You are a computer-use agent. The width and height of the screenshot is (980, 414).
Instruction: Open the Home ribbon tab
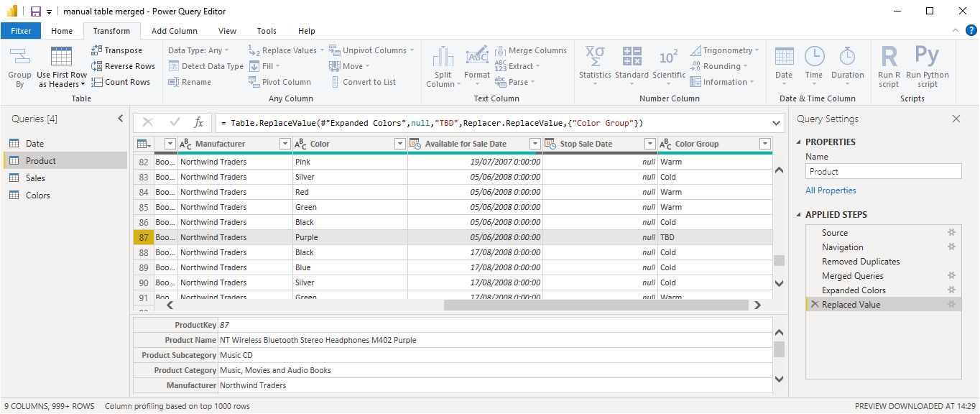coord(62,31)
